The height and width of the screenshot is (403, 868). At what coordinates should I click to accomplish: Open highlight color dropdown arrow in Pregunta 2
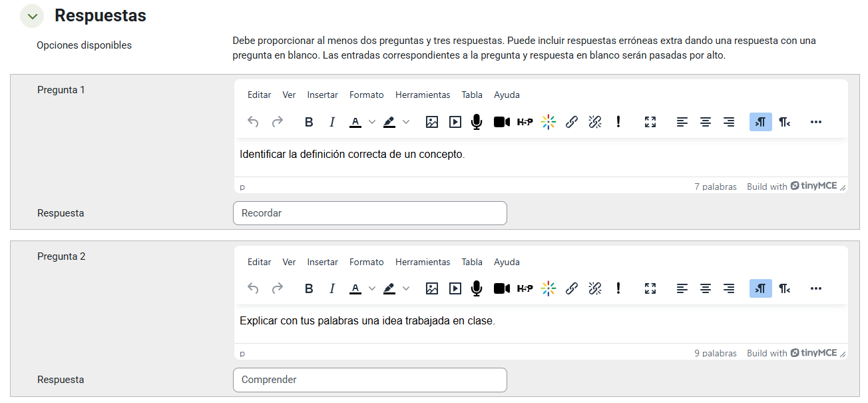pos(406,288)
